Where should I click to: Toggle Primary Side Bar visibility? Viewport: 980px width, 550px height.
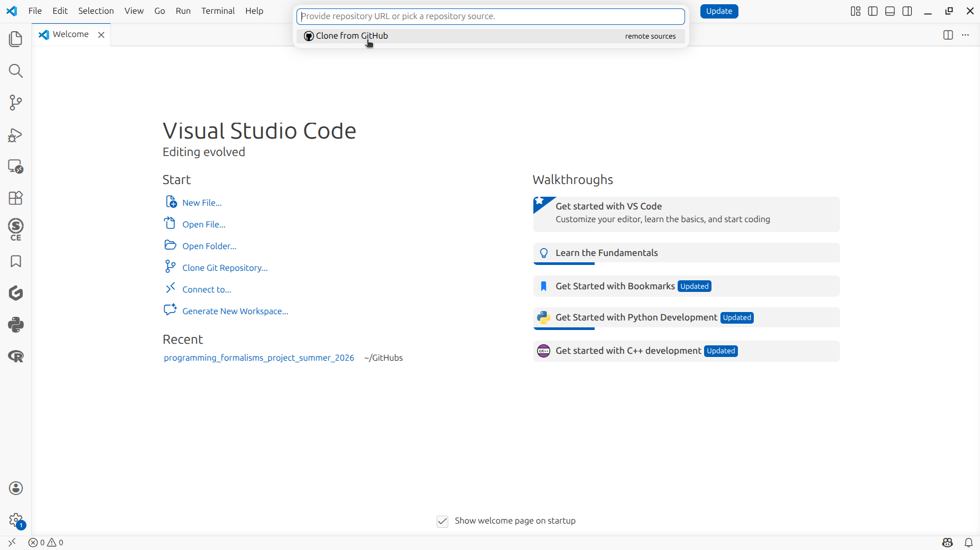(873, 11)
